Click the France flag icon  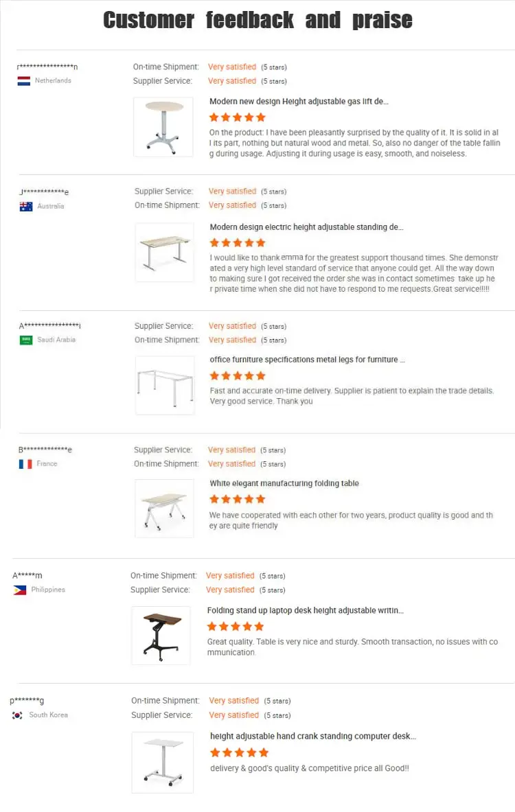click(25, 464)
